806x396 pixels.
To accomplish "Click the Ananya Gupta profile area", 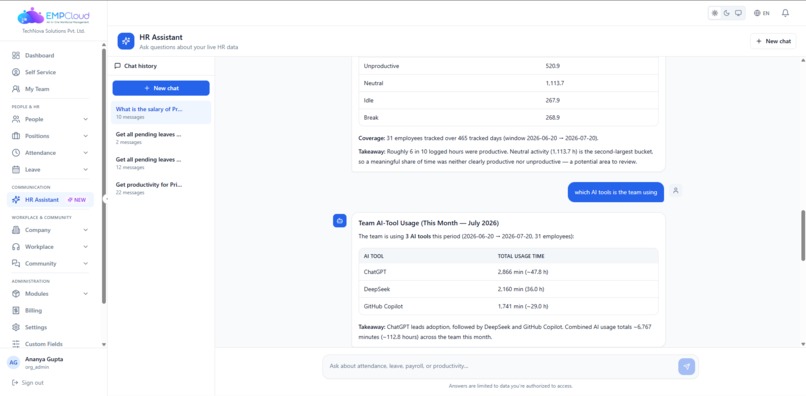I will pos(53,363).
